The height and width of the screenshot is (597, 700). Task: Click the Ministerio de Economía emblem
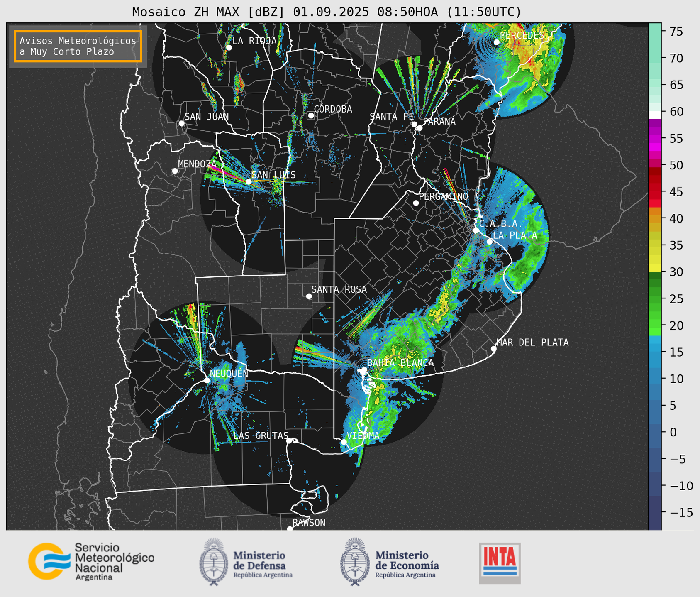(x=355, y=562)
